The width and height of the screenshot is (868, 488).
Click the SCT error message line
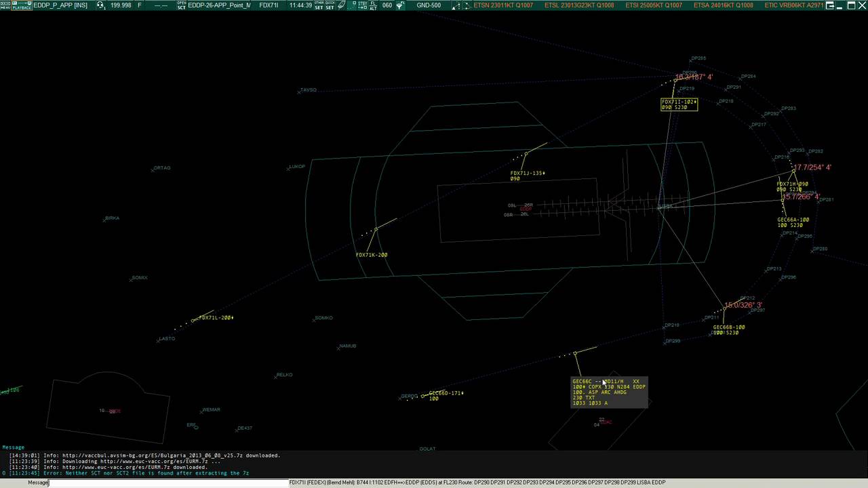[x=130, y=473]
